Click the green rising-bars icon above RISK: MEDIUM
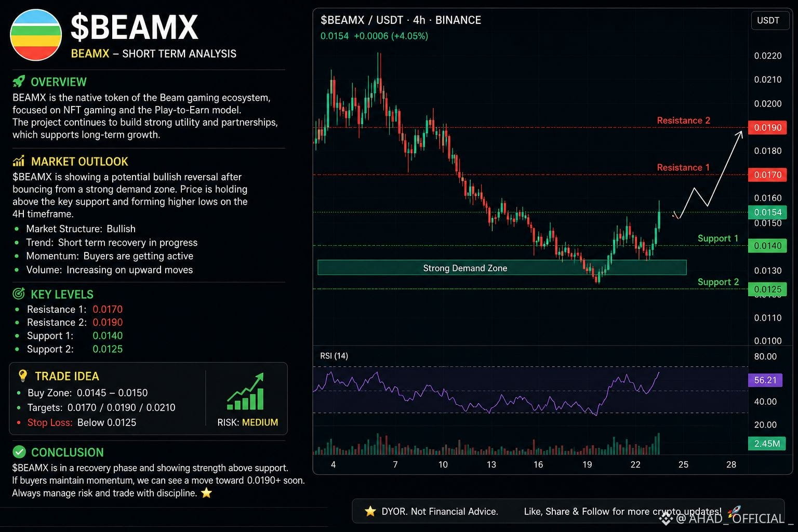Image resolution: width=798 pixels, height=532 pixels. (246, 392)
